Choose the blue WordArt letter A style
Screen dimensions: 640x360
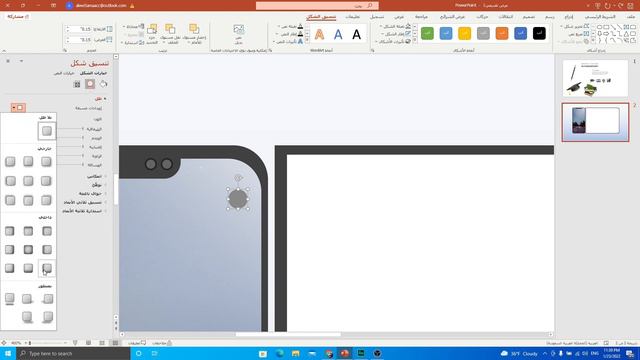coord(338,34)
